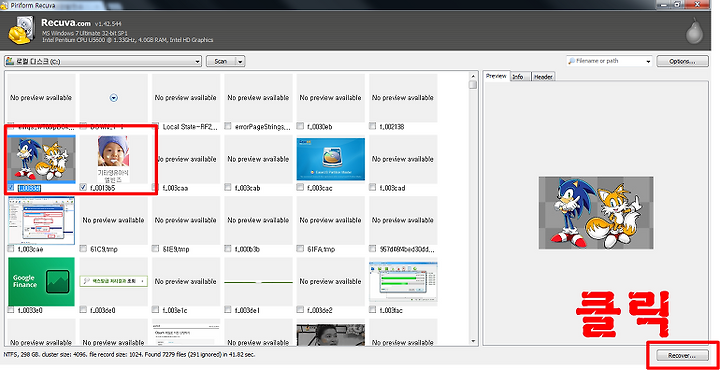
Task: Click the large Sonic preview image
Action: 596,213
